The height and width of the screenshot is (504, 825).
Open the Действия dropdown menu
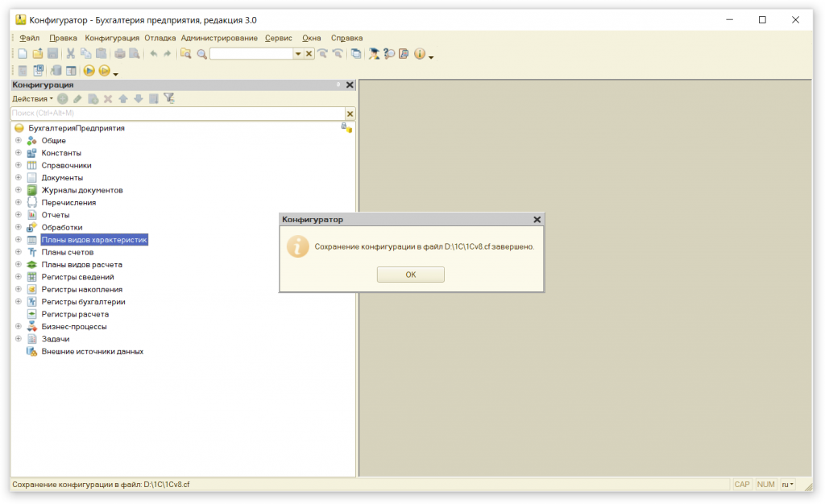click(32, 98)
